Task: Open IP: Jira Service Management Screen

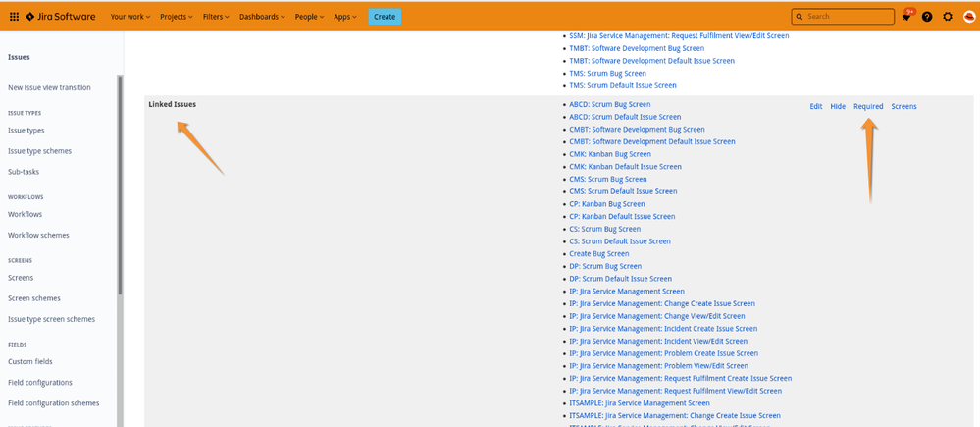Action: tap(627, 292)
